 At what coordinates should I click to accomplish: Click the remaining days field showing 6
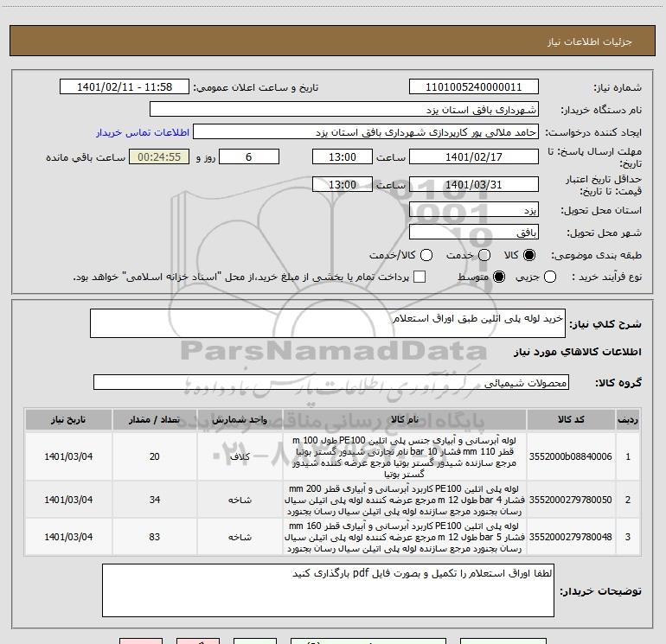pos(249,156)
